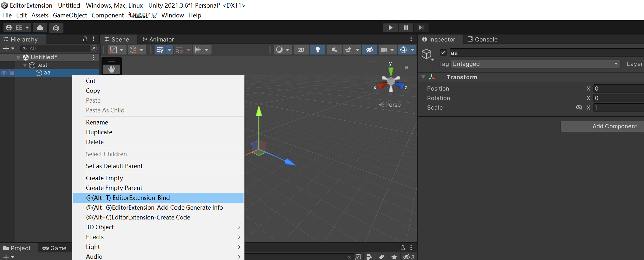Image resolution: width=644 pixels, height=260 pixels.
Task: Toggle scene lighting bulb
Action: point(318,50)
